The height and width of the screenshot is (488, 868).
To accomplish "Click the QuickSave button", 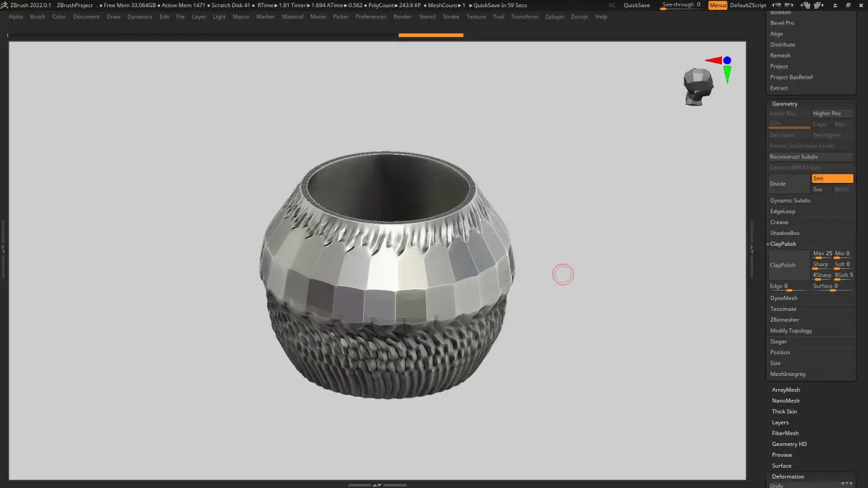I will point(637,5).
